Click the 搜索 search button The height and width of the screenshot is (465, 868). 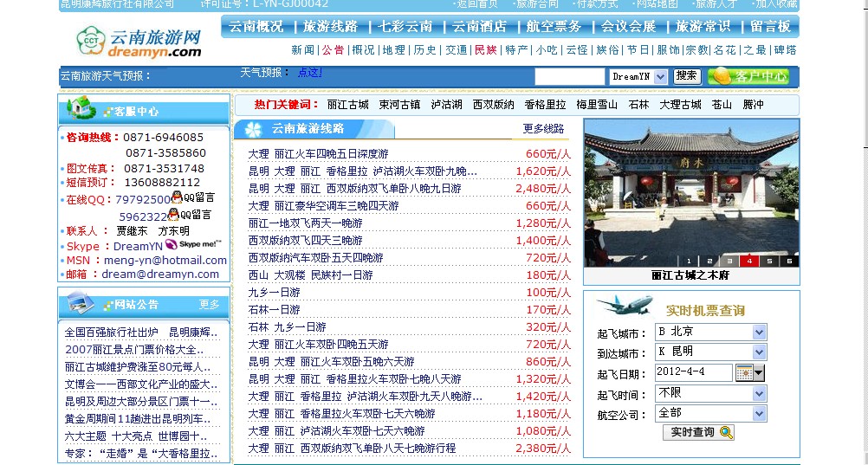[x=687, y=76]
